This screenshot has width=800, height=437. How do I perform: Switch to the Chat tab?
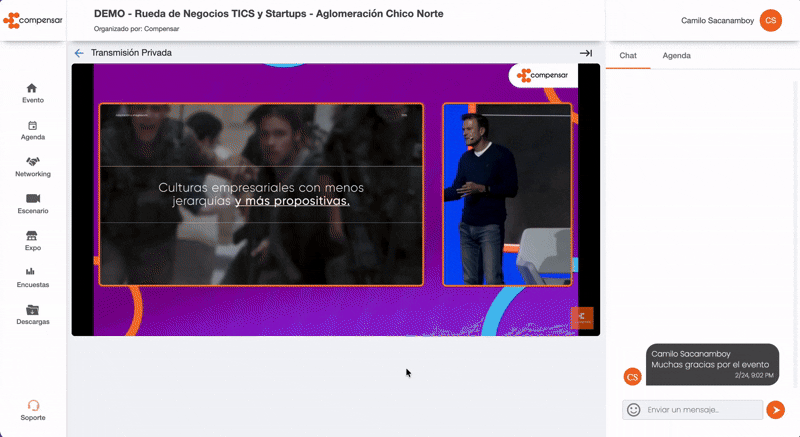click(x=628, y=56)
